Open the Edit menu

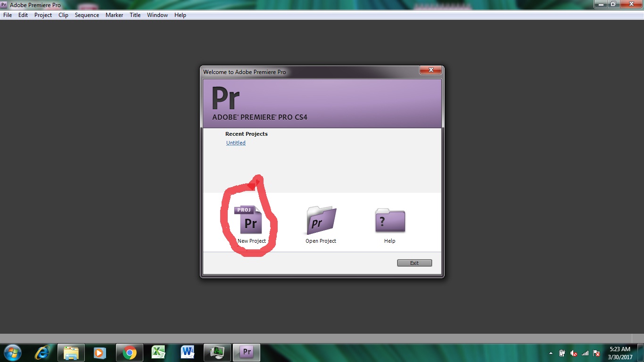tap(23, 15)
